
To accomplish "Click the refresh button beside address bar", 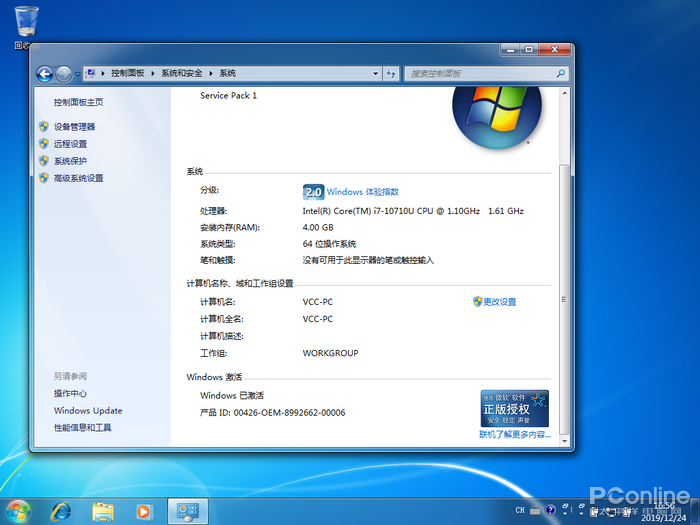I will click(391, 73).
